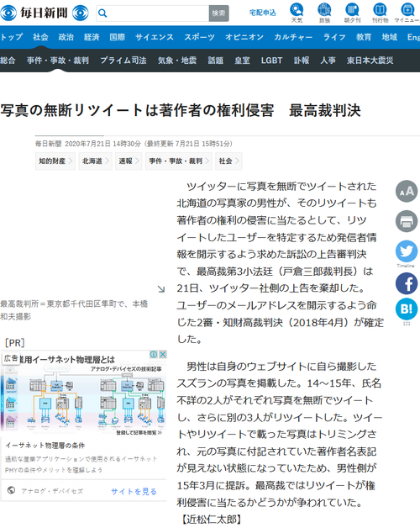Open the 数独 sudoku icon
Viewport: 420px width, 528px height.
(324, 13)
